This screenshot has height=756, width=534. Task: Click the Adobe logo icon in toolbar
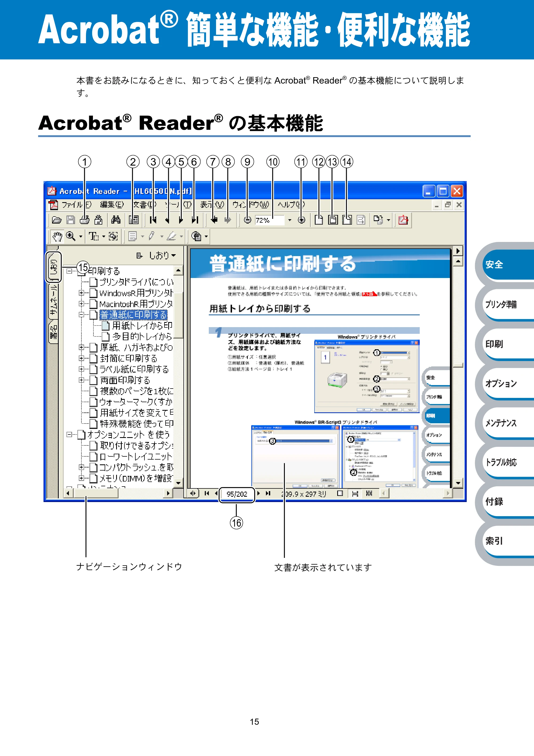[403, 220]
